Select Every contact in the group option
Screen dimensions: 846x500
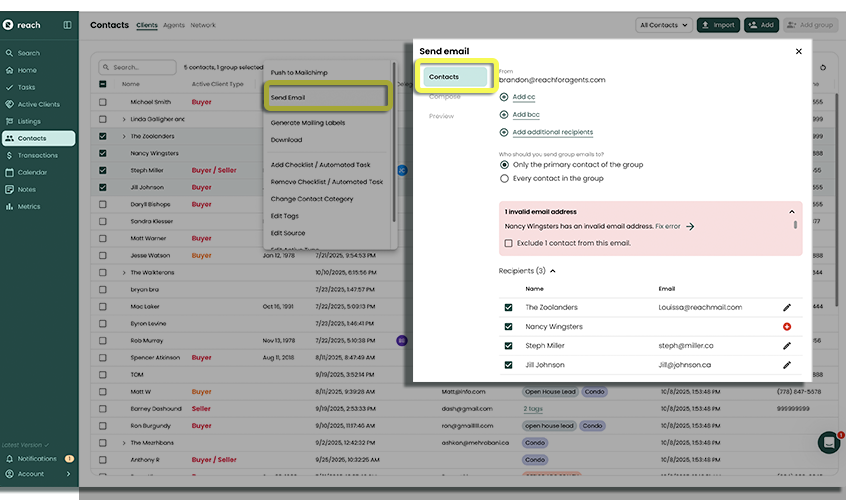click(x=504, y=178)
